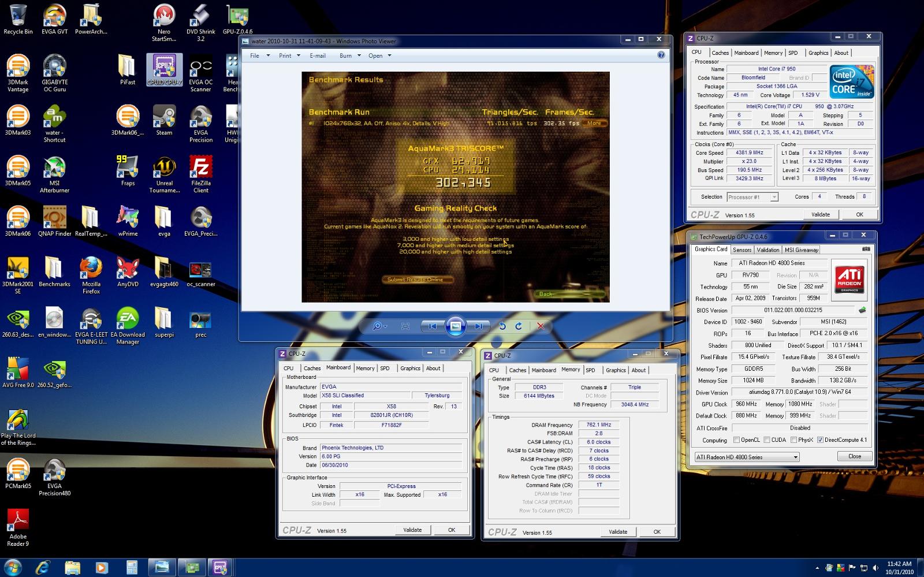Select the CPUID CPU-Z desktop icon
Screen dimensions: 924x577
(164, 70)
